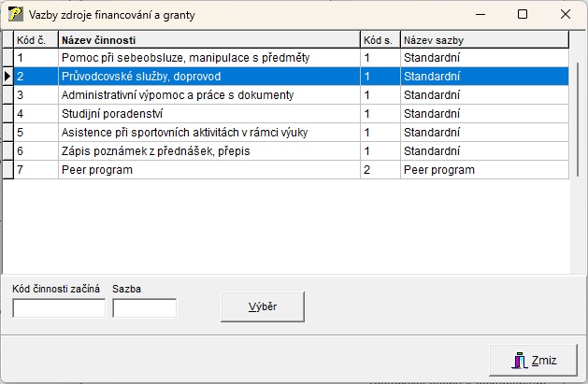Sort by Název činnosti column header
Image resolution: width=588 pixels, height=384 pixels.
[208, 40]
